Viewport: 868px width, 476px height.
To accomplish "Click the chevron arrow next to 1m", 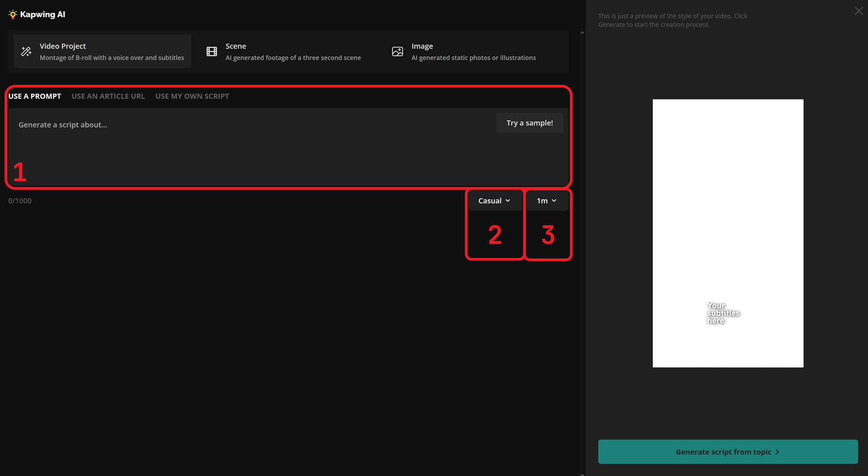I will pyautogui.click(x=554, y=201).
